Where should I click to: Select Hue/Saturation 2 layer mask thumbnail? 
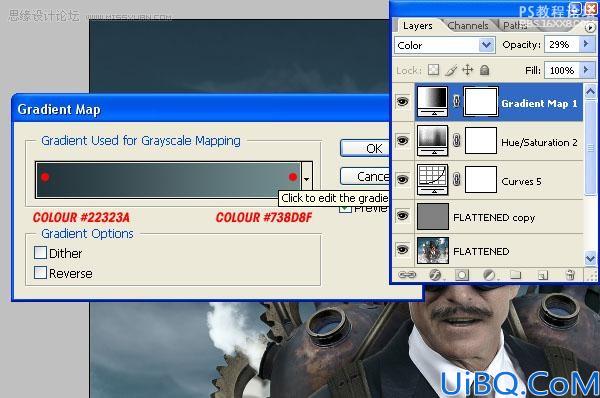481,140
